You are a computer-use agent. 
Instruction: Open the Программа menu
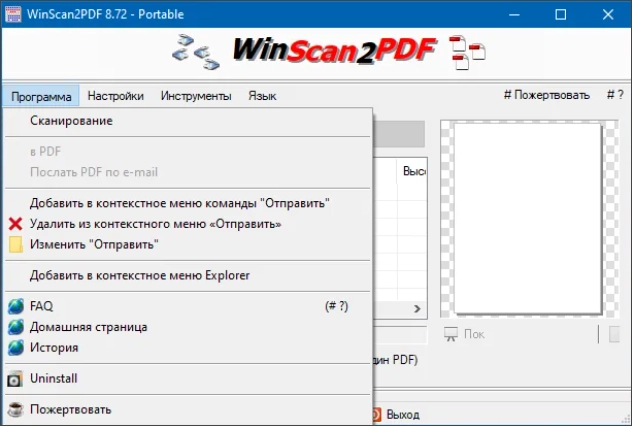point(41,96)
